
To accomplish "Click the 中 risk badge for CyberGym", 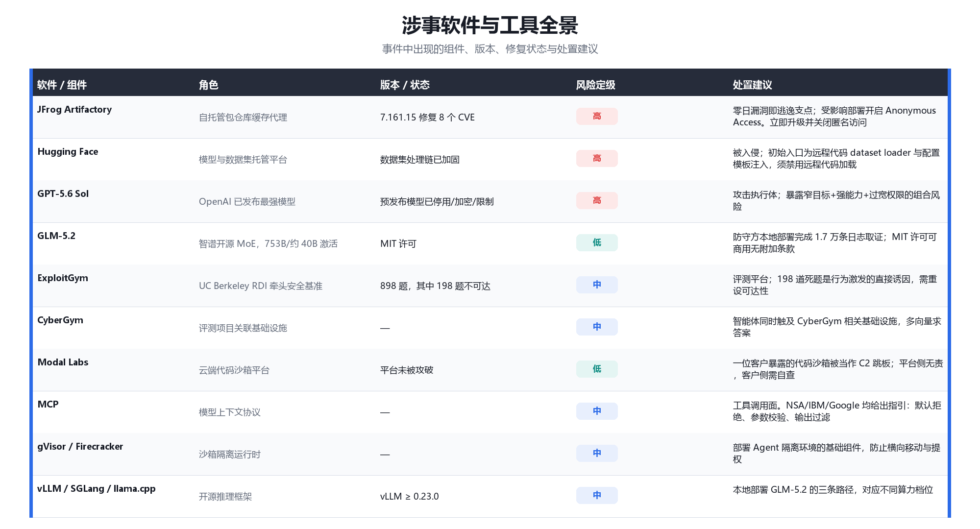I will (x=597, y=327).
